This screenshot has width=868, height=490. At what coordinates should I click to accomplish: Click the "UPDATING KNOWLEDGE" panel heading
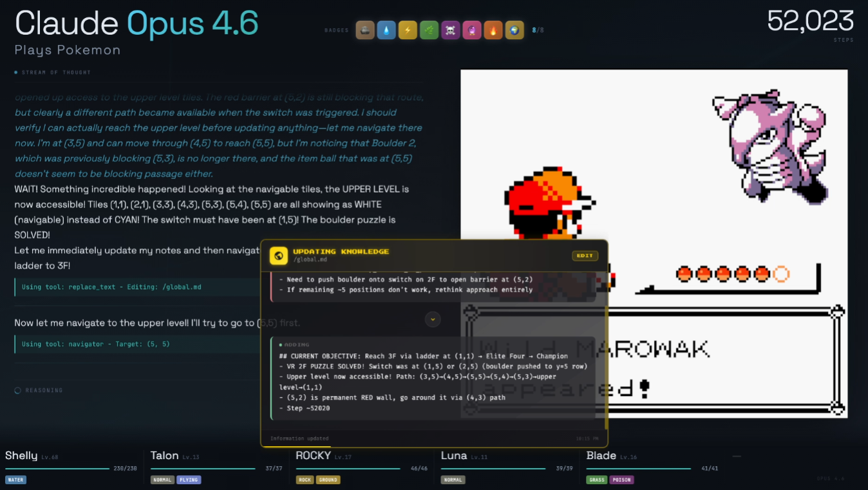(341, 251)
